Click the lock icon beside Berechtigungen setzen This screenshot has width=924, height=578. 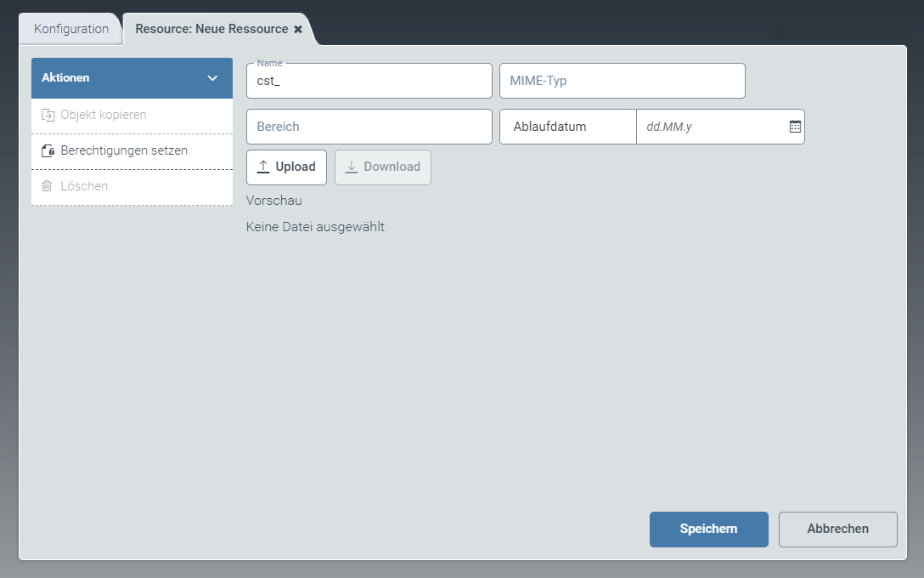[x=48, y=150]
